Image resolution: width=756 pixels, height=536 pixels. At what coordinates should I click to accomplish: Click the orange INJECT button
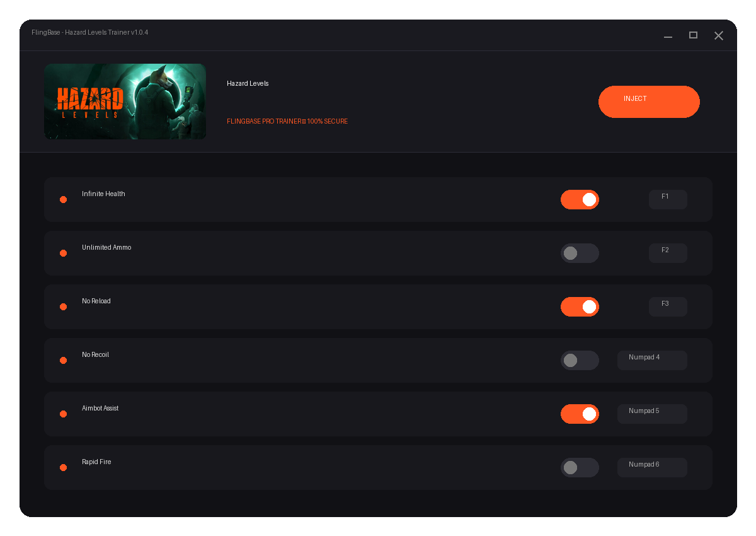point(649,102)
